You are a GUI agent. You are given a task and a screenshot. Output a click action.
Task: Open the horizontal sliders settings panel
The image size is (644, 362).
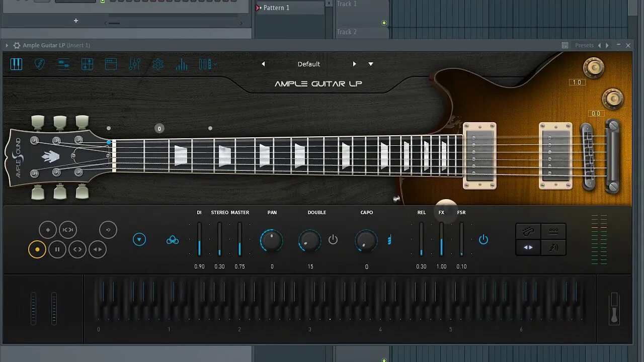point(63,64)
